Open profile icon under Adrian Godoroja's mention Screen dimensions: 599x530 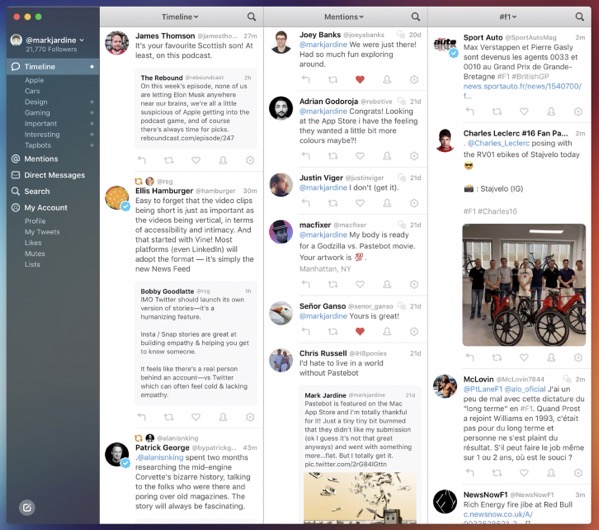click(387, 156)
